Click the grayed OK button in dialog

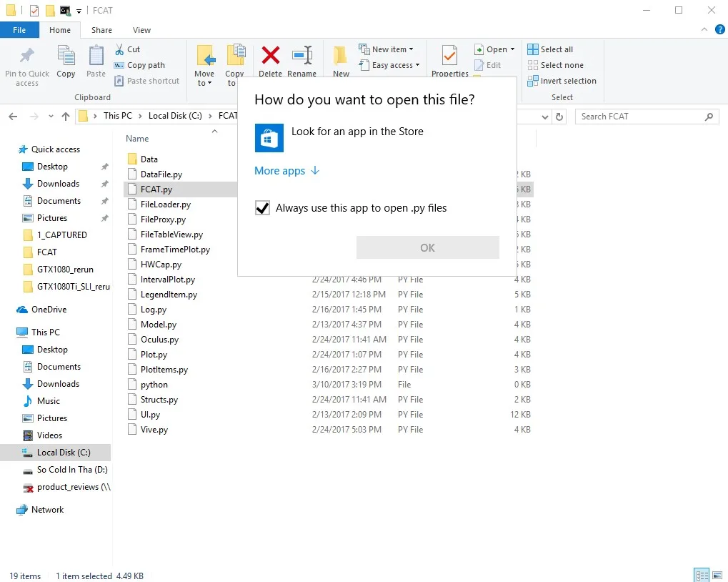coord(428,247)
